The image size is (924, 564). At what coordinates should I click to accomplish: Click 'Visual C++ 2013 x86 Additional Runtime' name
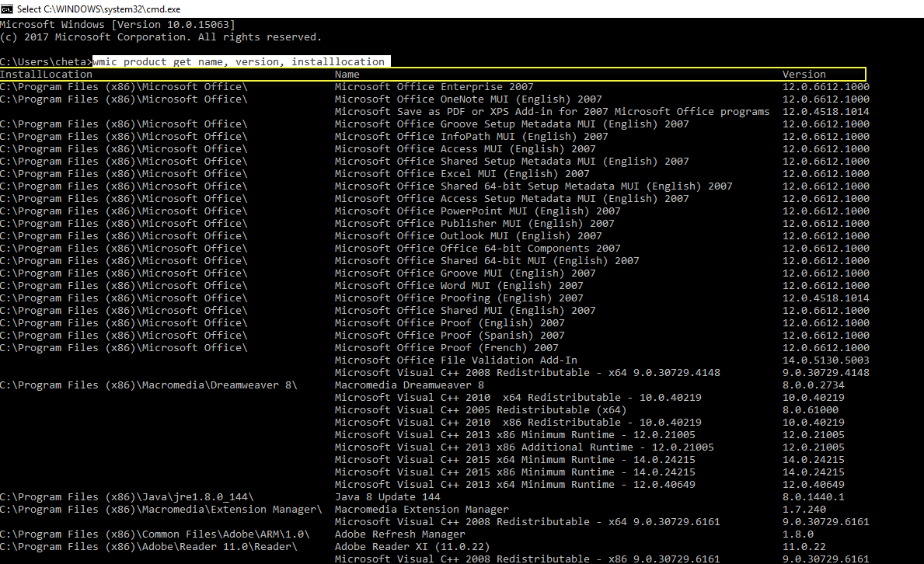pos(525,446)
